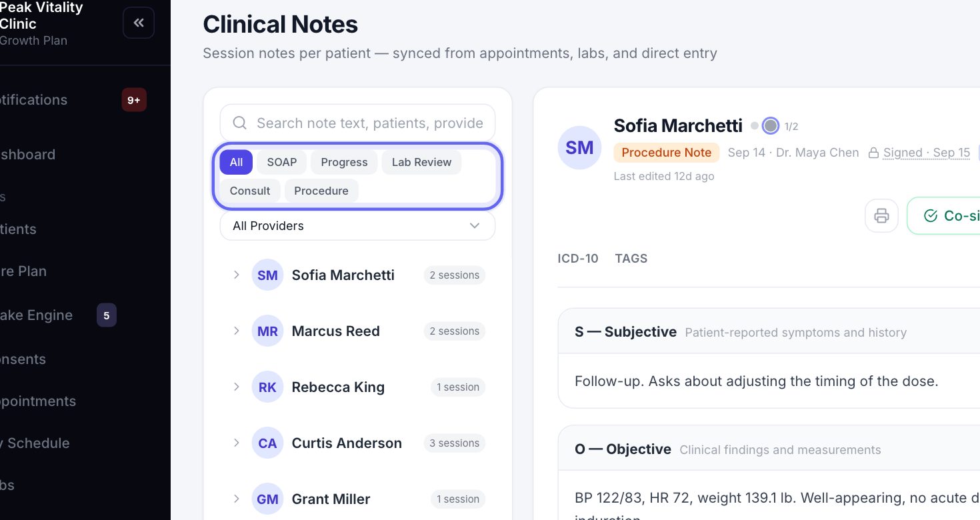Expand Sofia Marchetti's session list

coord(236,275)
